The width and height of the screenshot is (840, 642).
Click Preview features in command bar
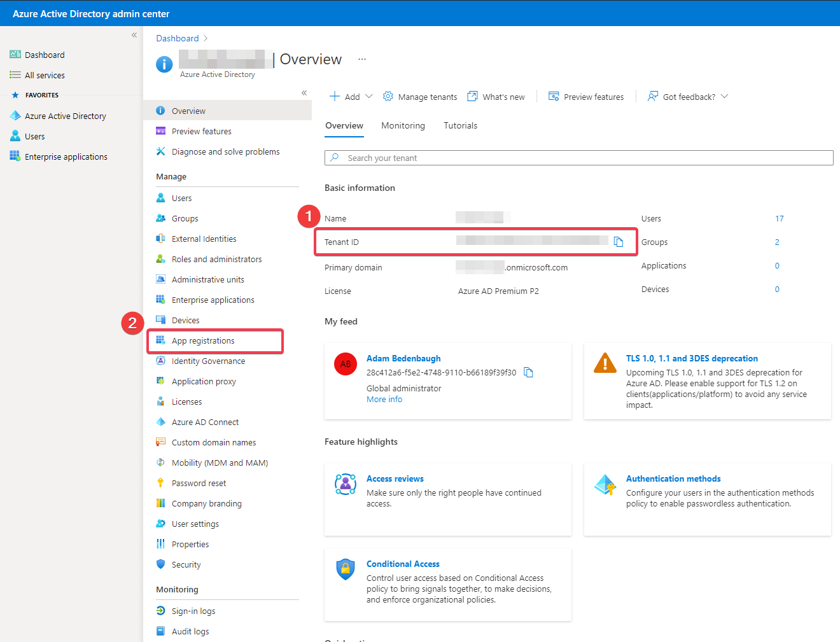[x=586, y=97]
